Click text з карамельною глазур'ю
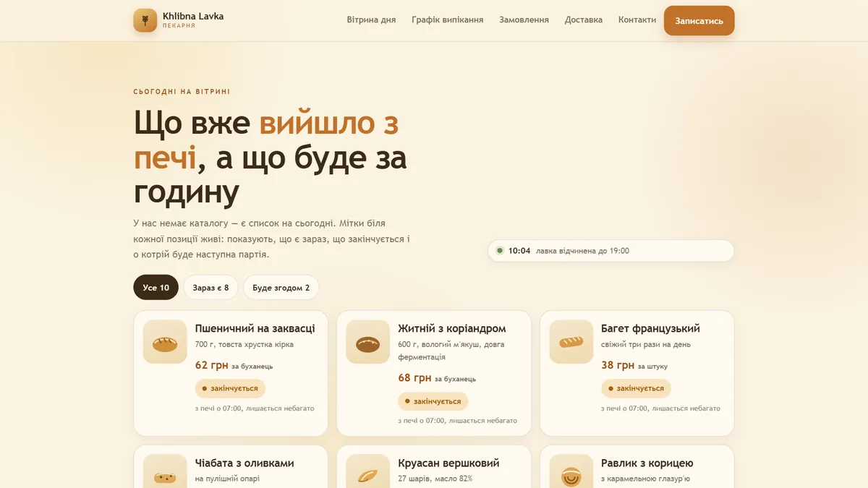Screen dimensions: 868x488 click(646, 479)
